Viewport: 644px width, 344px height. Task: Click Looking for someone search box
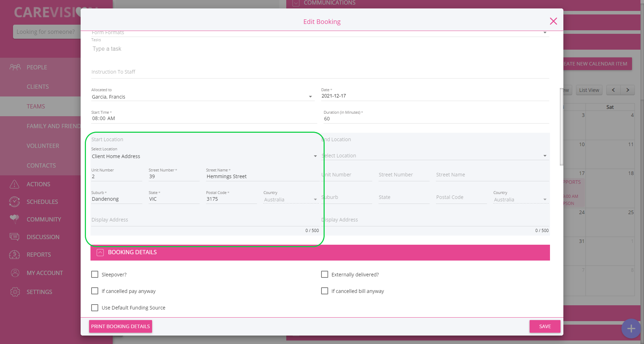point(47,32)
